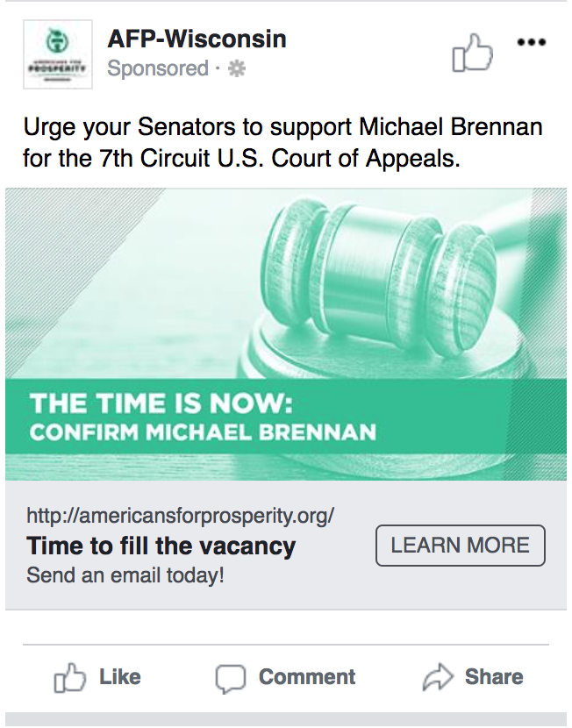The width and height of the screenshot is (572, 728).
Task: Click the comment speech bubble icon
Action: tap(231, 678)
